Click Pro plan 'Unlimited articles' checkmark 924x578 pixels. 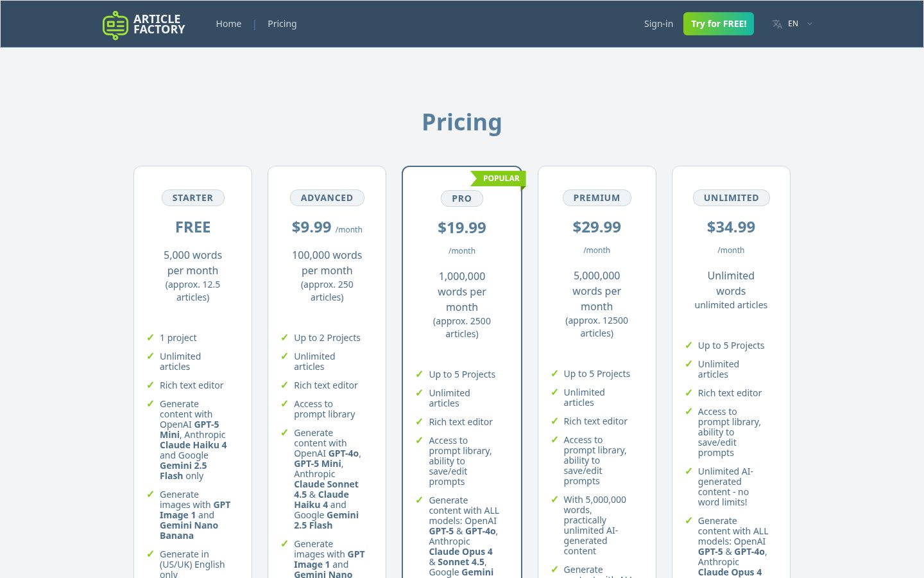(x=419, y=393)
